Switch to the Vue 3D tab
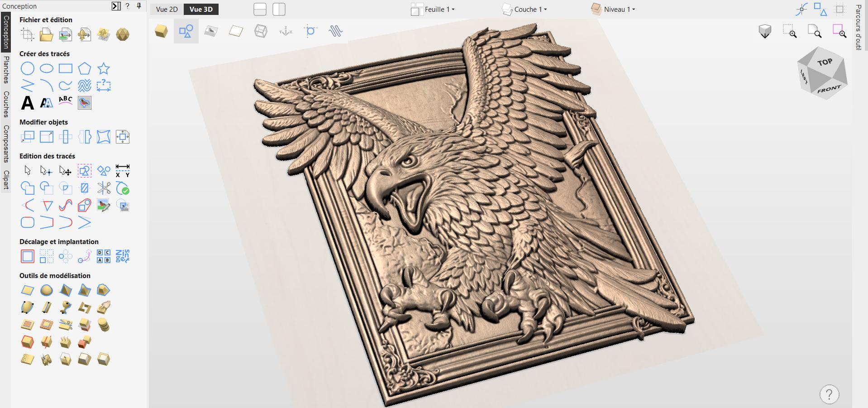 pyautogui.click(x=201, y=9)
